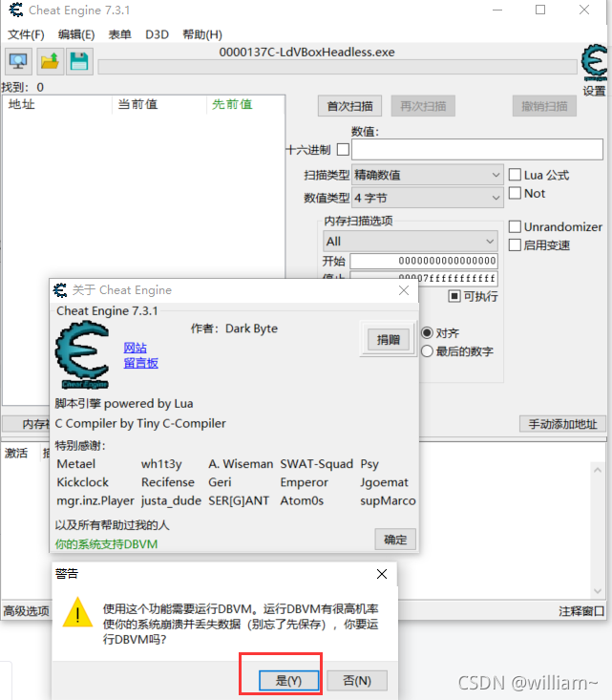Click the 激活 column header in address table
This screenshot has height=700, width=612.
(16, 453)
